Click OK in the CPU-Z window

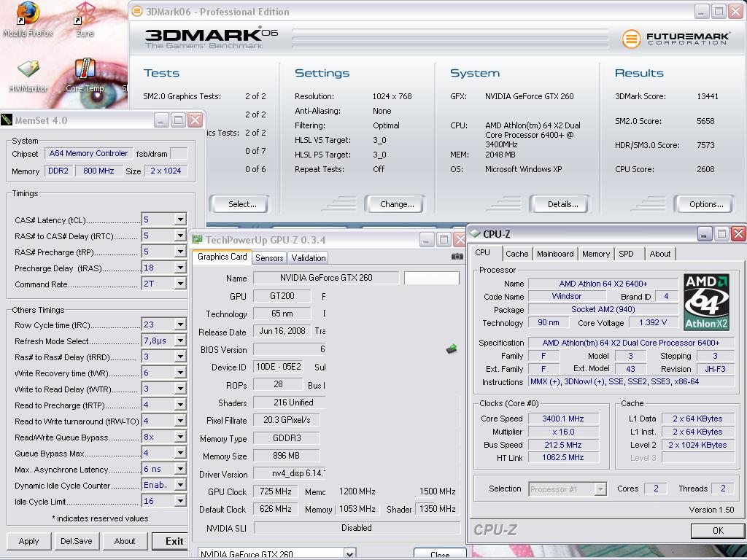(x=718, y=530)
